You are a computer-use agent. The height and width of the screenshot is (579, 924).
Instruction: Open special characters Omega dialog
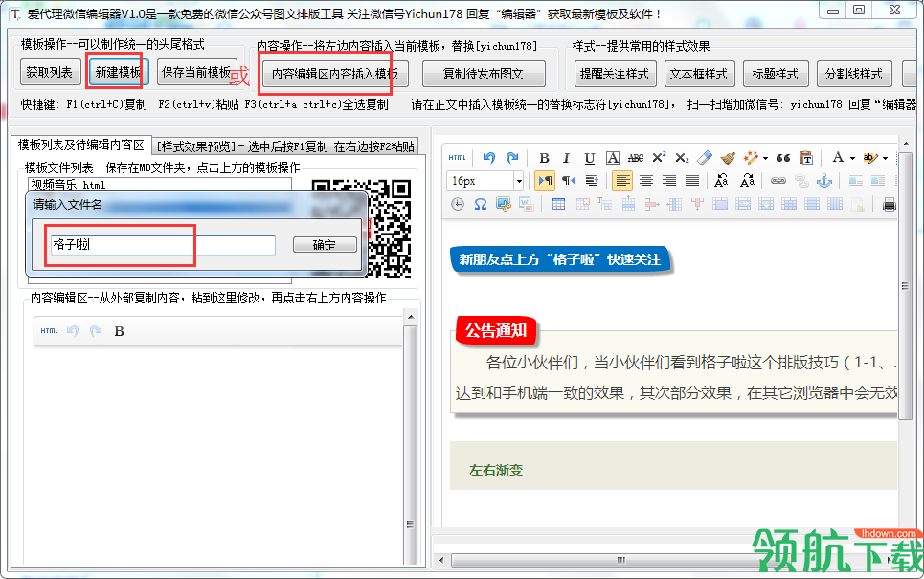click(x=481, y=205)
